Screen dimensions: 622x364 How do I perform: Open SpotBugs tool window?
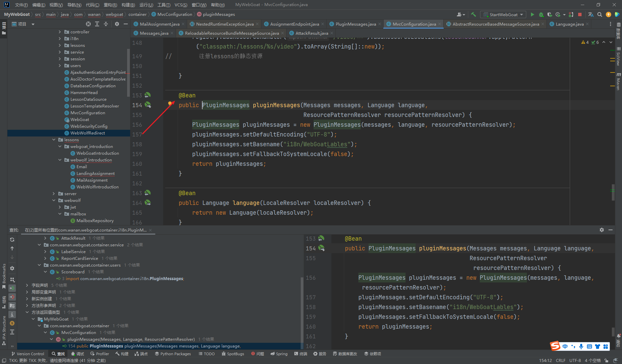point(233,354)
